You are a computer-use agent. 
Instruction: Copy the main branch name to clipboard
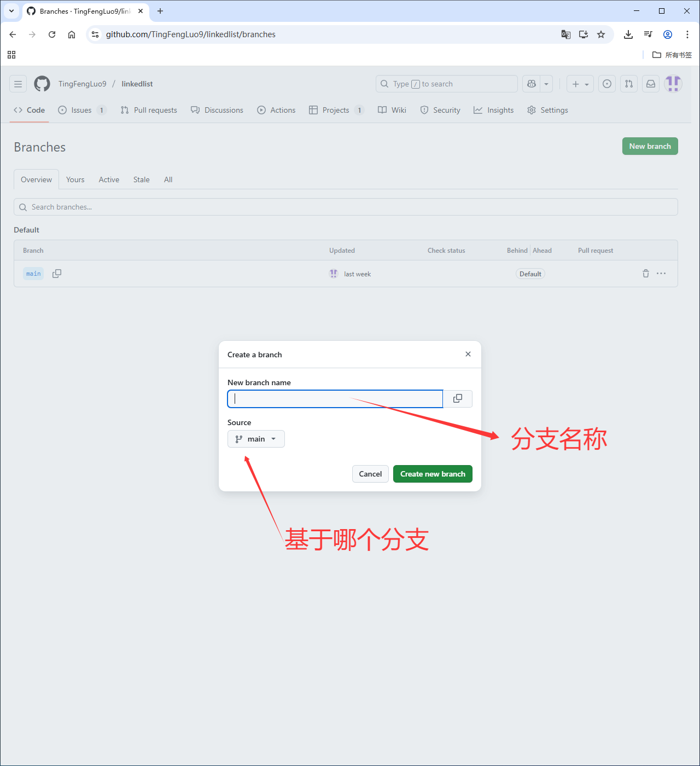pos(57,274)
